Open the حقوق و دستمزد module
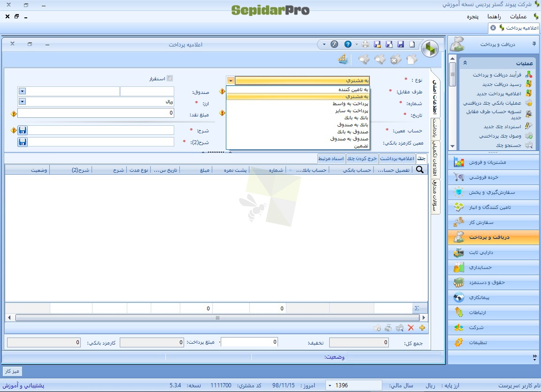This screenshot has height=392, width=541. tap(494, 282)
